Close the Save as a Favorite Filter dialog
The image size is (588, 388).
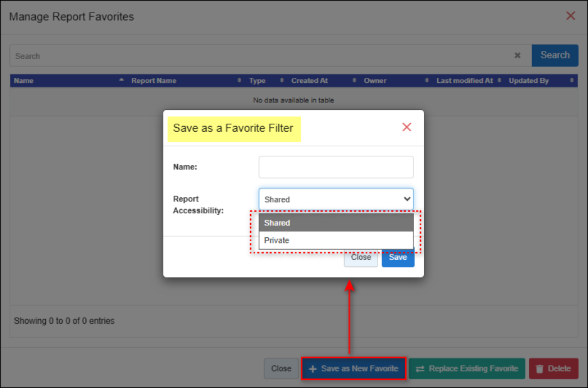406,127
